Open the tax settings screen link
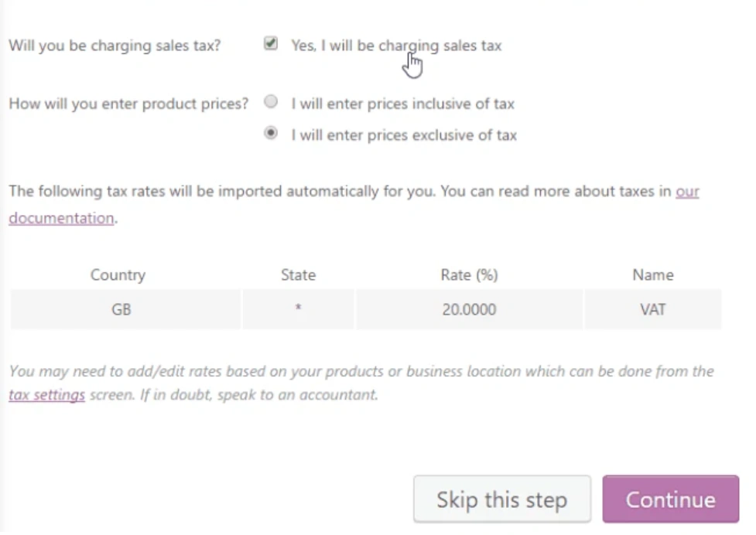Screen dimensions: 756x535 [x=46, y=394]
